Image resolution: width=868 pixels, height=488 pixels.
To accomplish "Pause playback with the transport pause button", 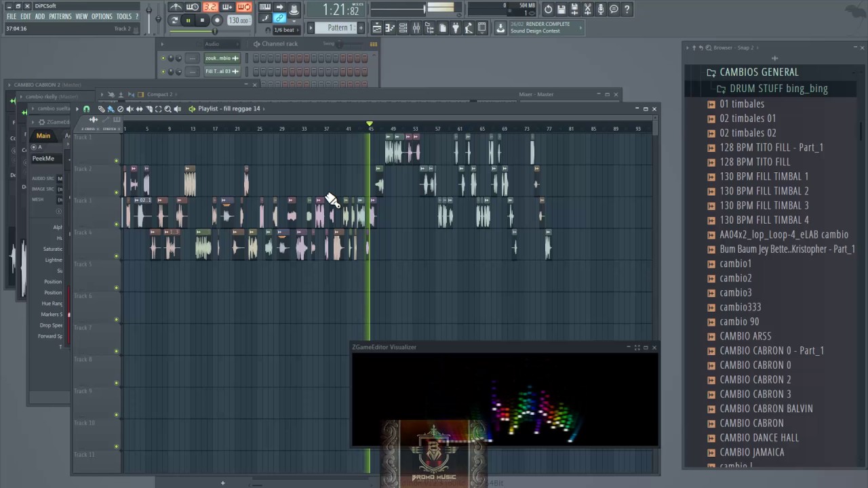I will (x=188, y=20).
